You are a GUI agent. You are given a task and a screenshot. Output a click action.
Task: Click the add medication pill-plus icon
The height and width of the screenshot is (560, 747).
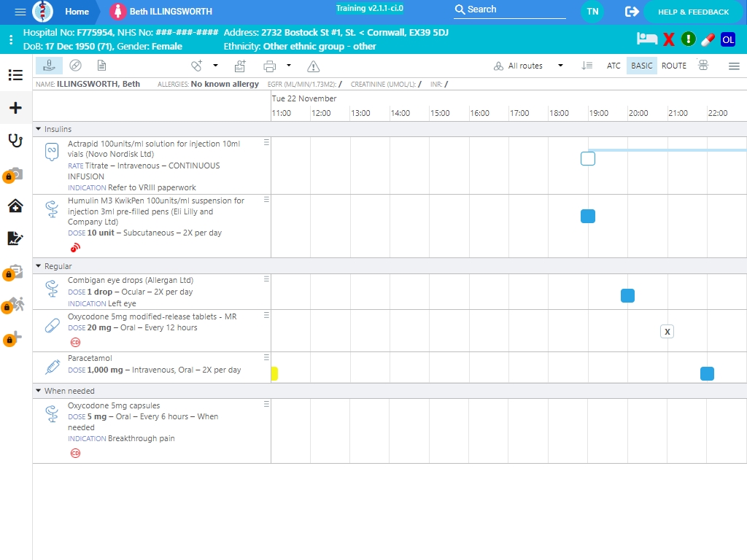coord(197,66)
